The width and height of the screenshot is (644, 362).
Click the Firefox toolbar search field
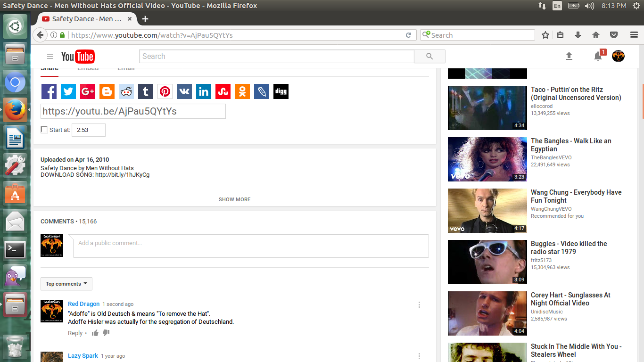(x=477, y=35)
